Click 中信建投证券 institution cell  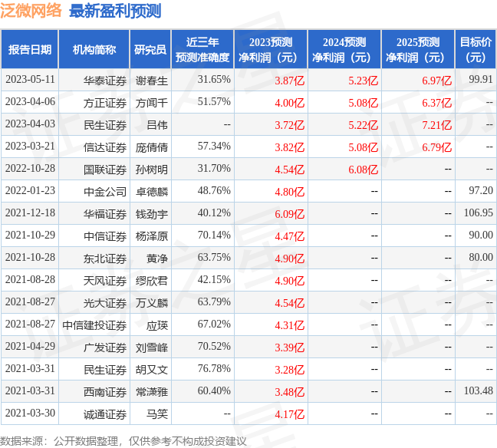[94, 325]
